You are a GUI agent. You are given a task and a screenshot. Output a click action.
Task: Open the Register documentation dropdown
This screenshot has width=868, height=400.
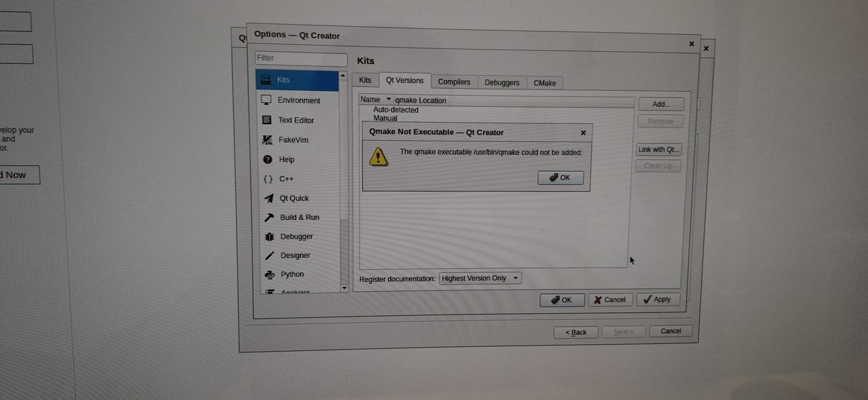480,279
